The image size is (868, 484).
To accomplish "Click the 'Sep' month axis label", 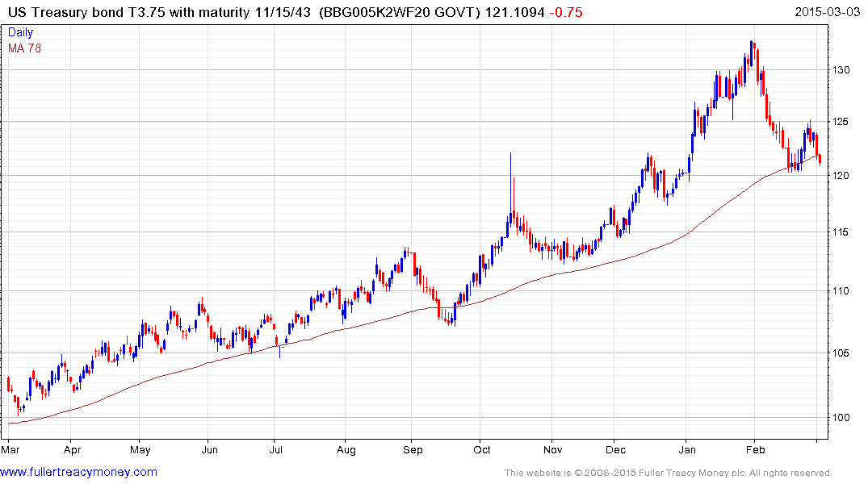I will point(413,449).
